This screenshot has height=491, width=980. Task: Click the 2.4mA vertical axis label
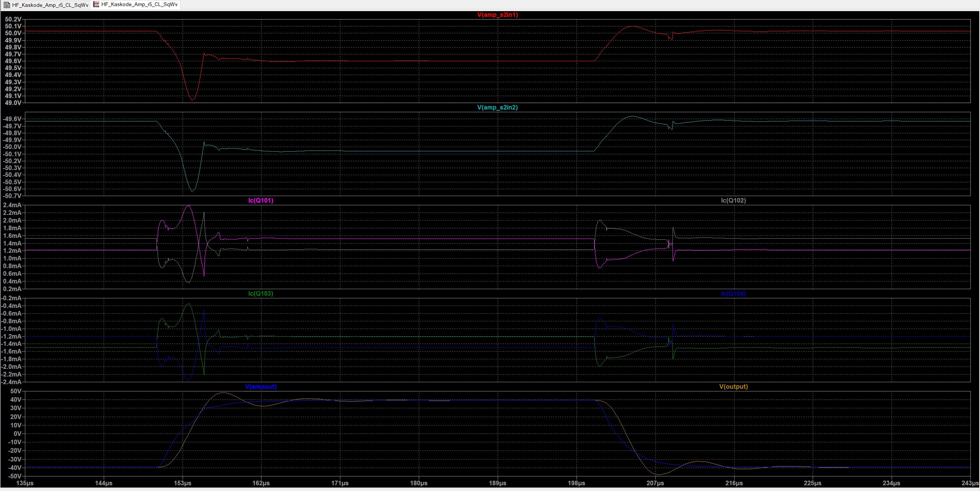click(12, 205)
